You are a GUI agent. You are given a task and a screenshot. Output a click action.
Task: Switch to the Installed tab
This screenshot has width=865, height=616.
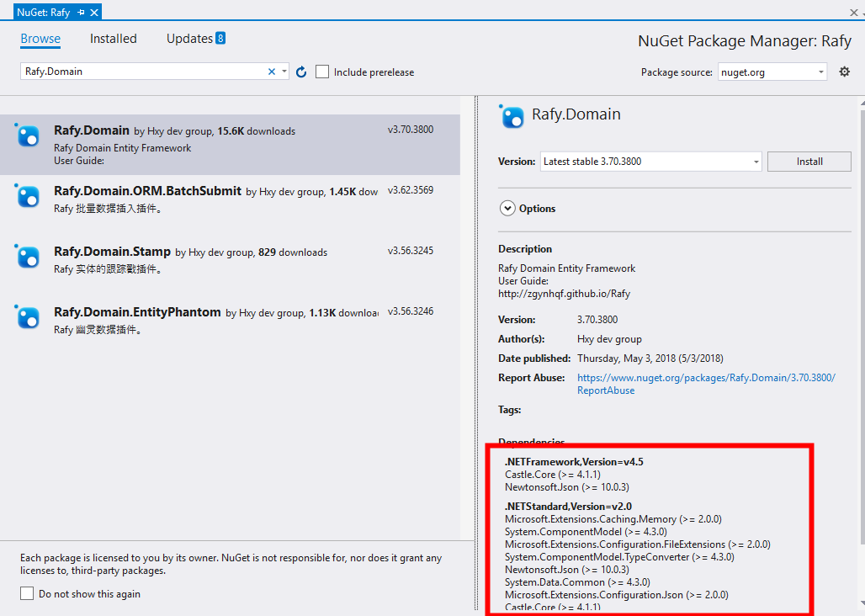(113, 39)
